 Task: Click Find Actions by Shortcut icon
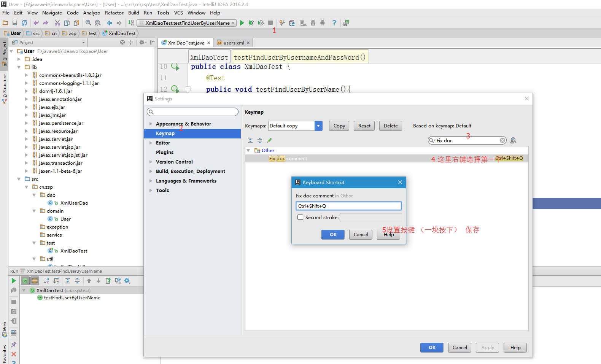click(513, 140)
